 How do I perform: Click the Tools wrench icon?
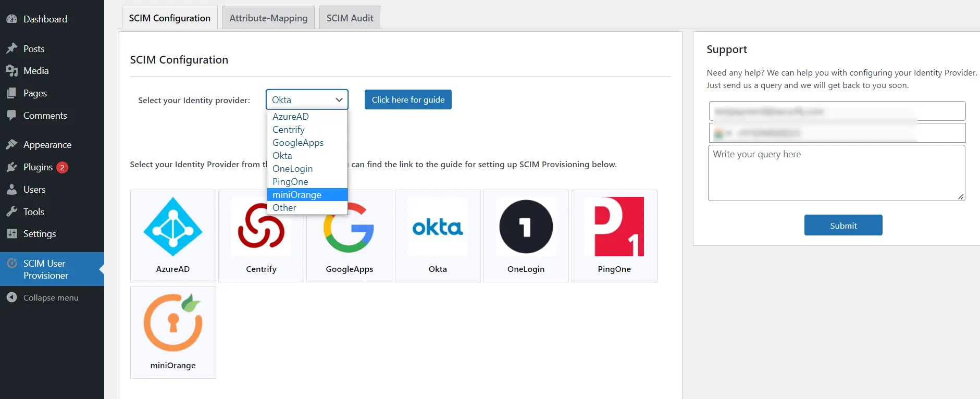12,212
